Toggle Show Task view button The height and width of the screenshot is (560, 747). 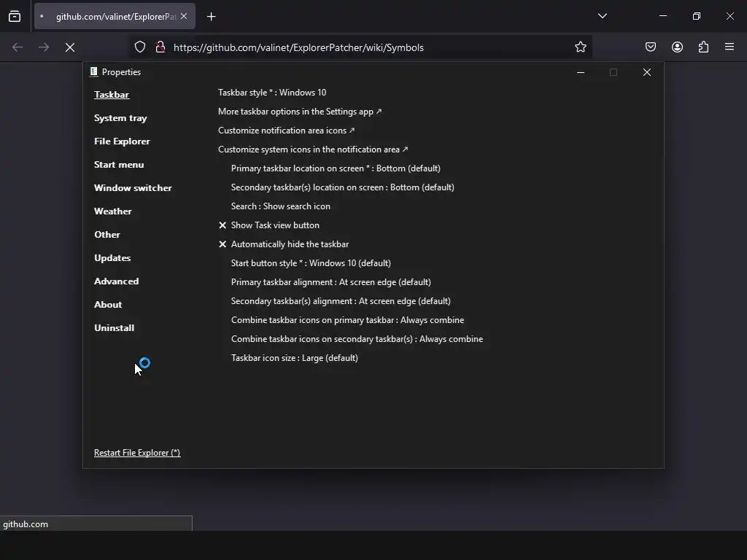click(269, 225)
